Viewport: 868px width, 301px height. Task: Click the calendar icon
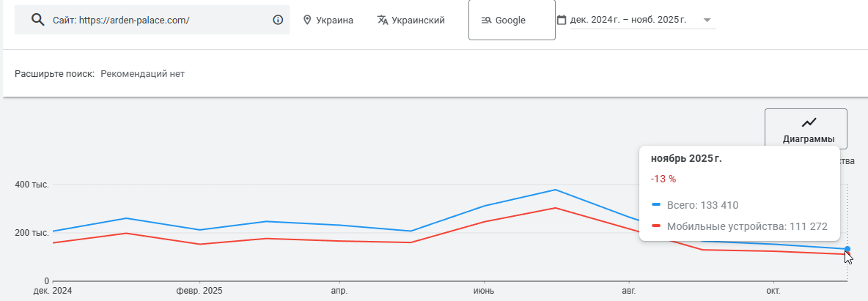coord(562,20)
